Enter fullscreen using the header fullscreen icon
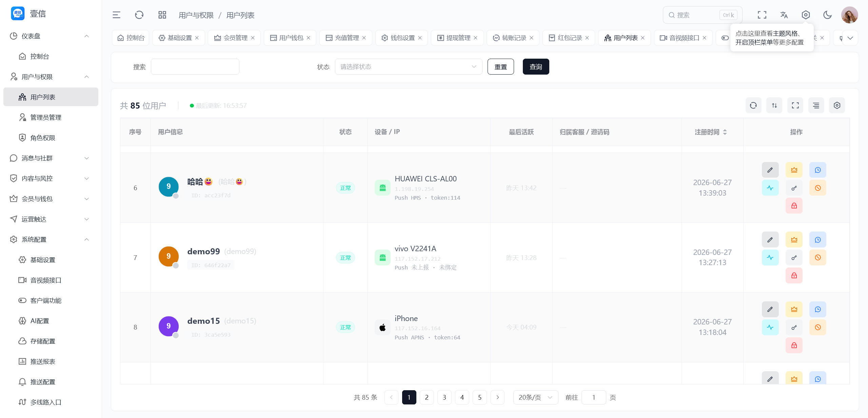The width and height of the screenshot is (868, 418). click(x=762, y=15)
